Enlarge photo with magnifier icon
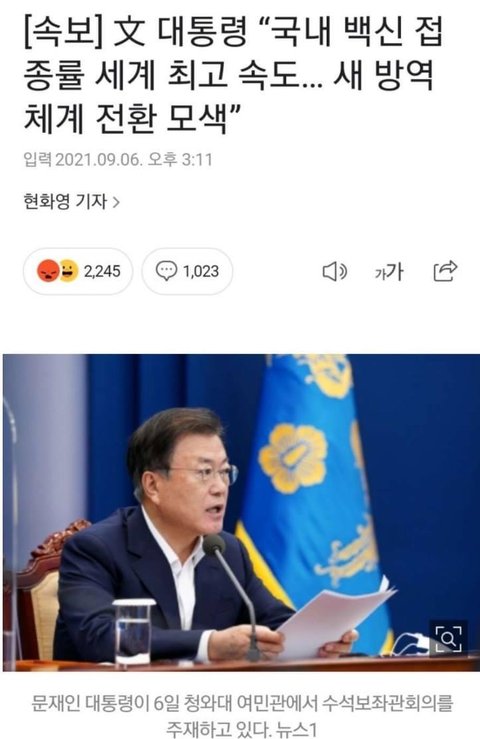The image size is (480, 739). point(448,638)
